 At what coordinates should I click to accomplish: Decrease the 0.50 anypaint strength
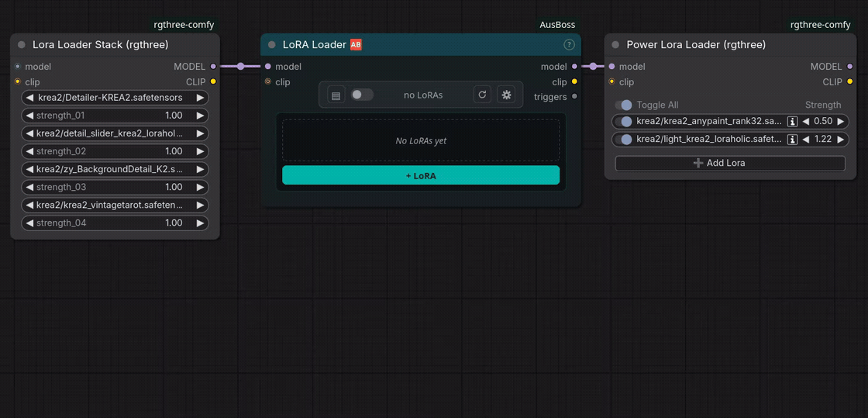pyautogui.click(x=806, y=122)
